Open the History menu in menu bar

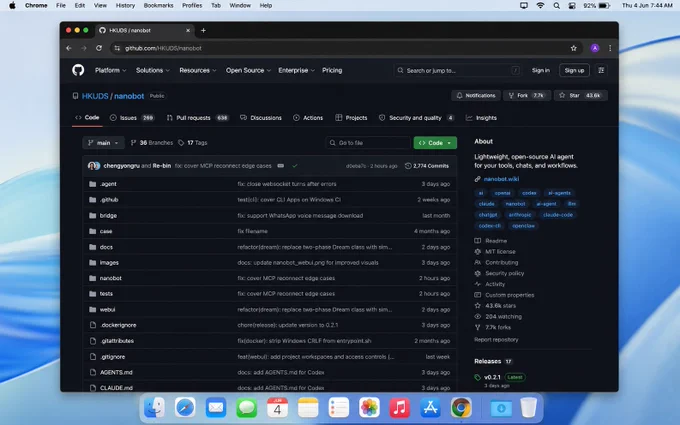(125, 6)
